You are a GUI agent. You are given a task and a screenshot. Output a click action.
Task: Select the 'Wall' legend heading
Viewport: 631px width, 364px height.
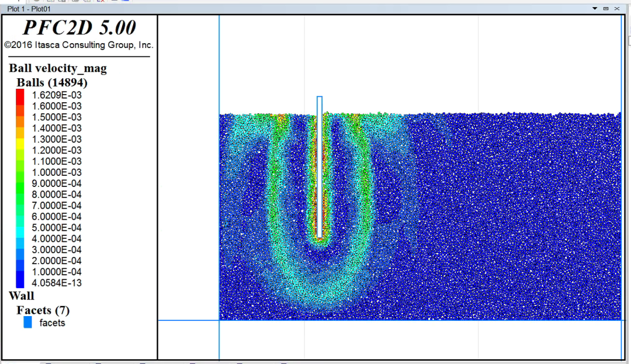(x=22, y=296)
